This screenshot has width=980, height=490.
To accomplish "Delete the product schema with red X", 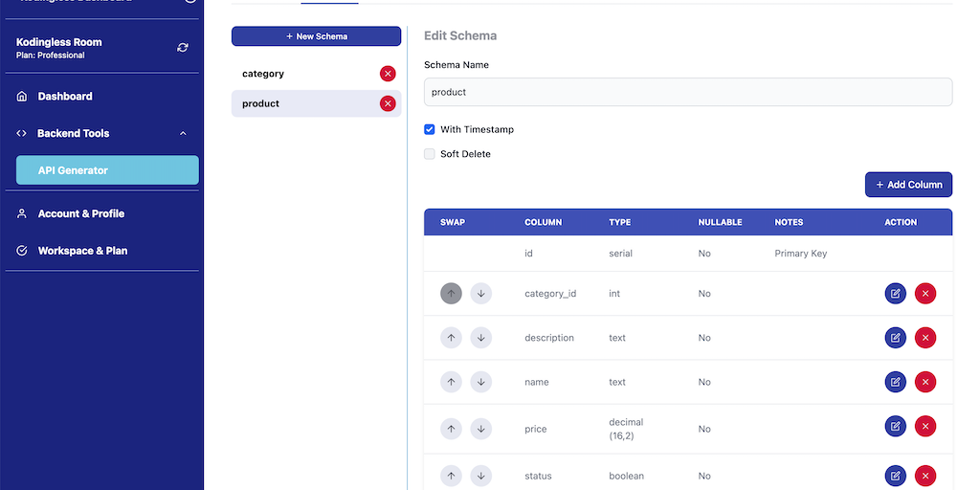I will [x=388, y=103].
